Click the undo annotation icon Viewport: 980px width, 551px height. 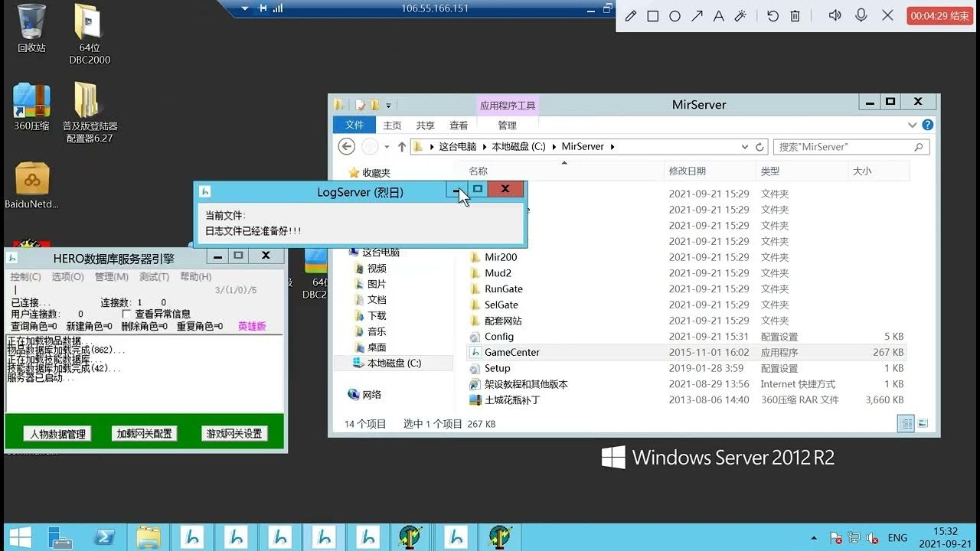(x=773, y=16)
